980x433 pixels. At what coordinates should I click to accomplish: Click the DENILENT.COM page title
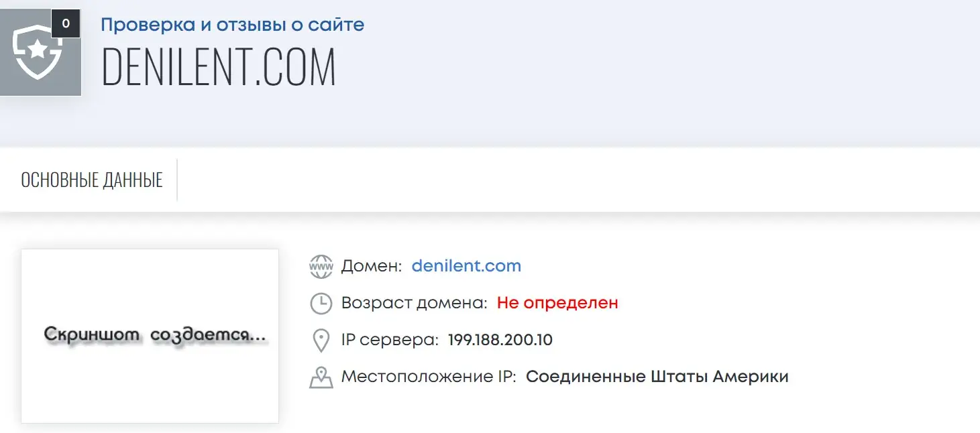219,67
